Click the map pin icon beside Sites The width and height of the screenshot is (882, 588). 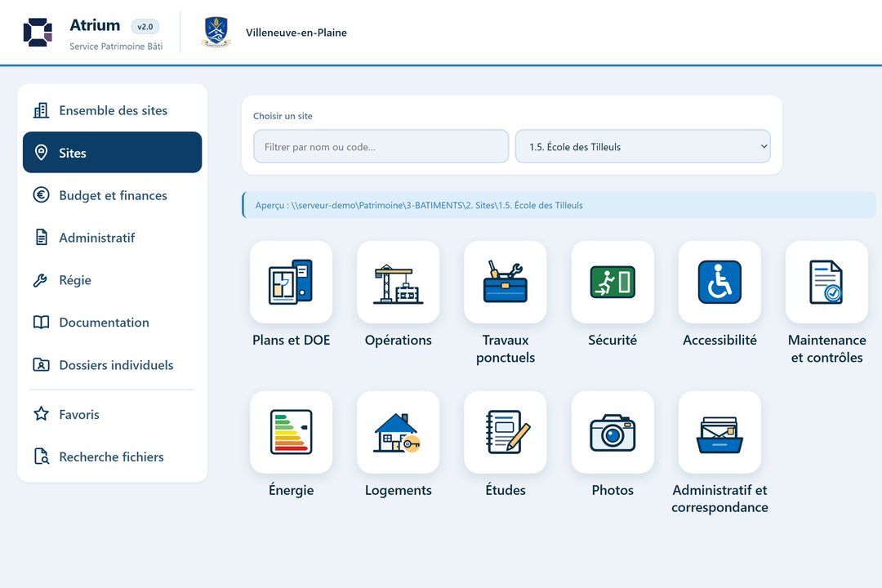41,153
